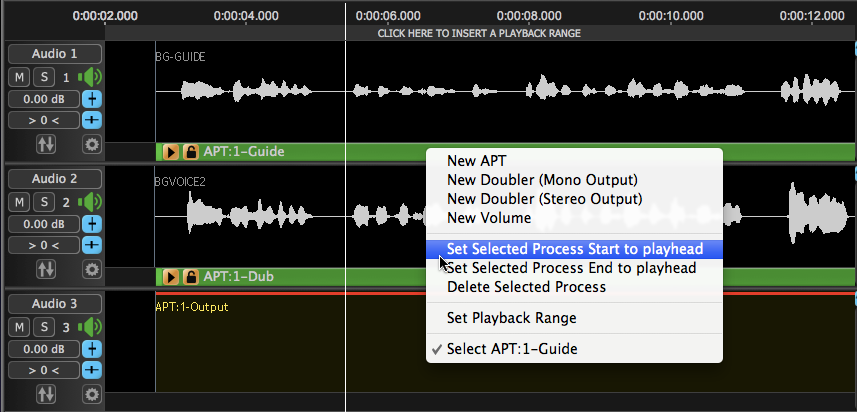Choose New Doubler (Stereo Output)
The image size is (857, 412).
point(574,199)
